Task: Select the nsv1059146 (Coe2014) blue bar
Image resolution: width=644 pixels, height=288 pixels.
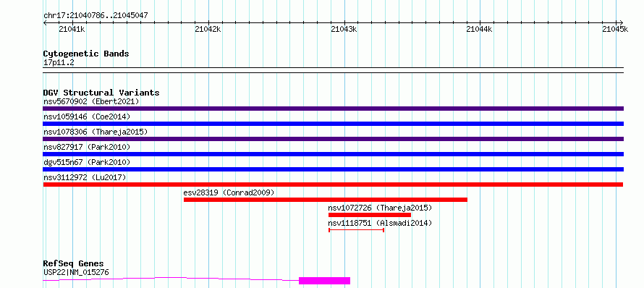Action: click(x=333, y=124)
